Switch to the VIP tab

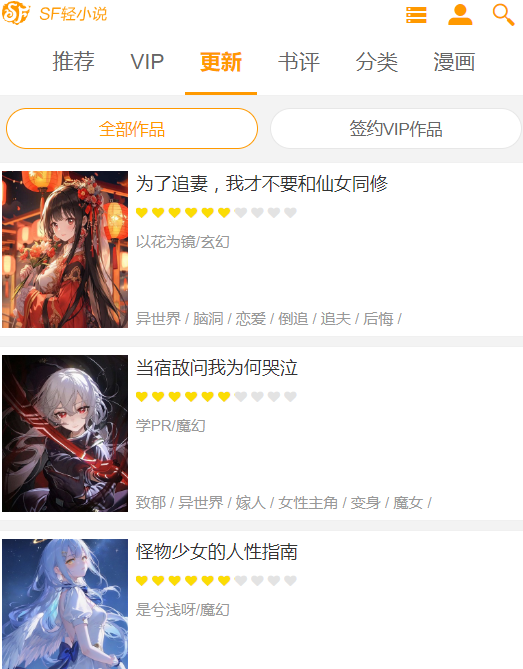pos(147,62)
